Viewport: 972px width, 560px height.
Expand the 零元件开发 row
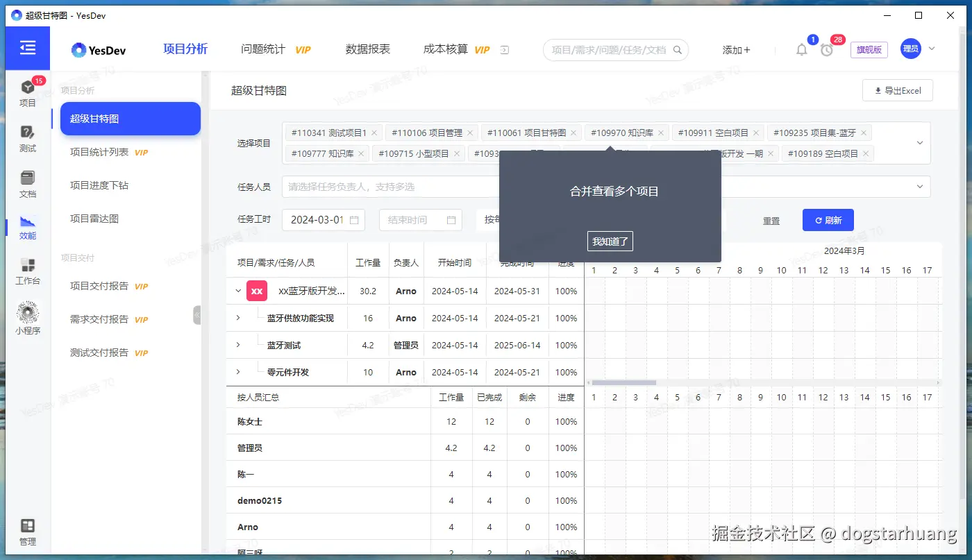[x=238, y=372]
